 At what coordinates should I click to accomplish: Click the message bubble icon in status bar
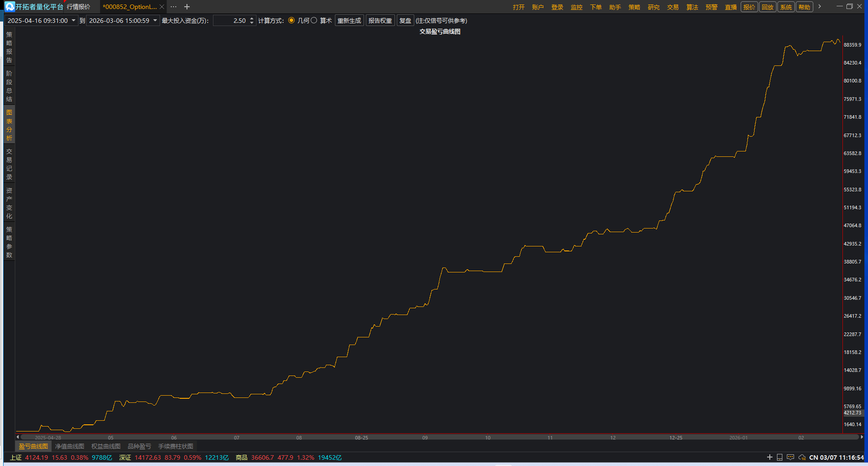point(790,457)
